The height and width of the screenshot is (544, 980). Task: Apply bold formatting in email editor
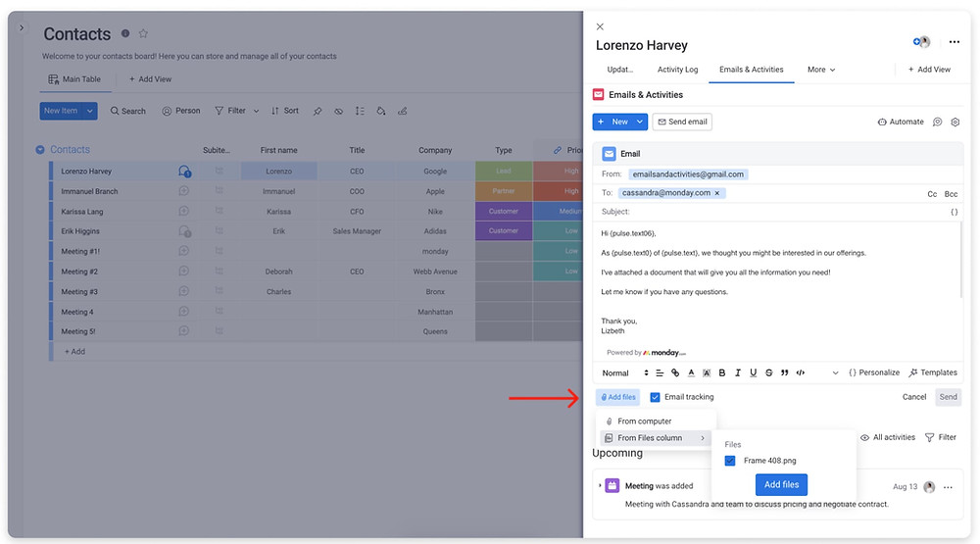point(722,372)
